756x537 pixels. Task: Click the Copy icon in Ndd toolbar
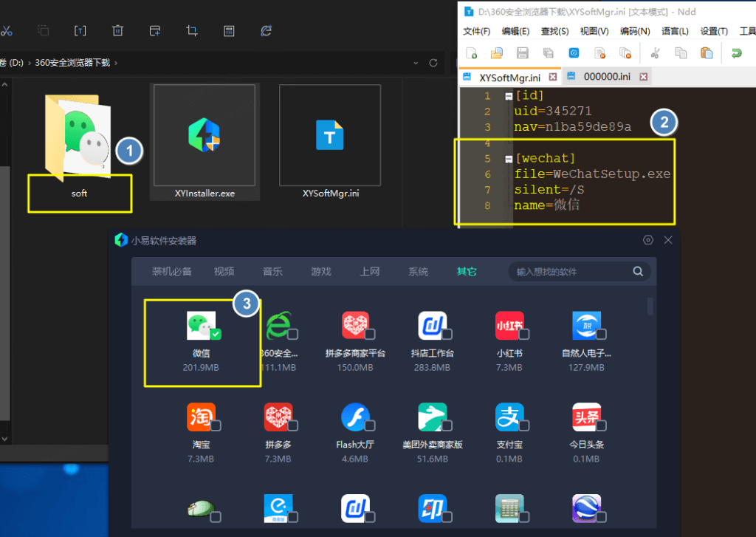click(x=681, y=53)
